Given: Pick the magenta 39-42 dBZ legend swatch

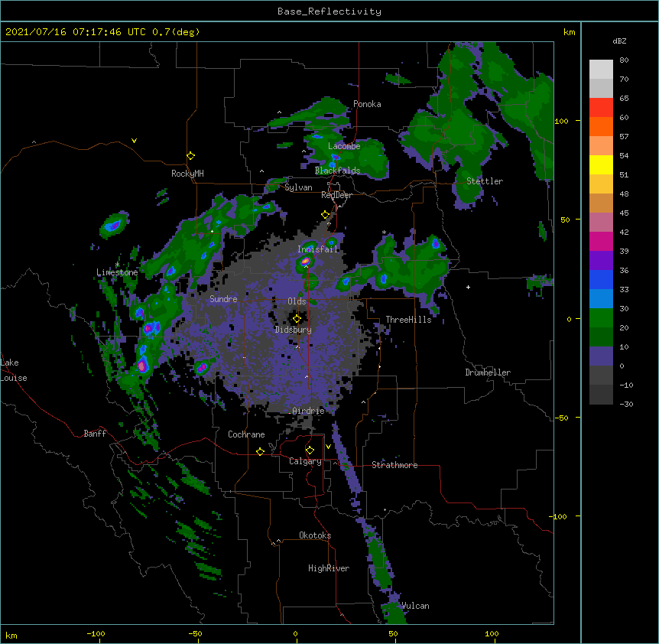Looking at the screenshot, I should coord(601,241).
